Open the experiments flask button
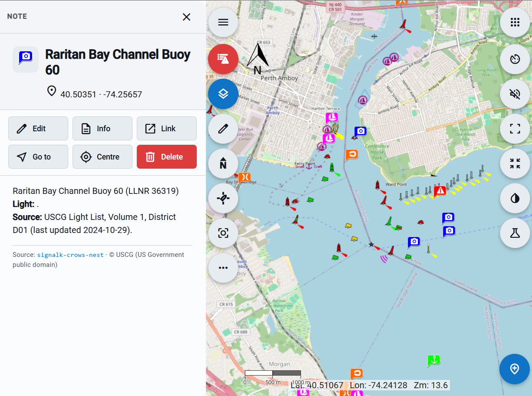The height and width of the screenshot is (396, 532). pyautogui.click(x=515, y=233)
